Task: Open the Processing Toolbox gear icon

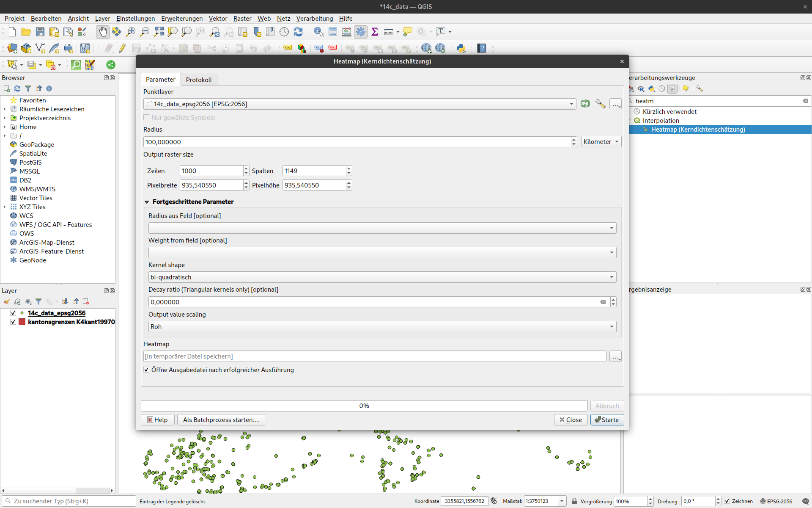Action: click(361, 32)
